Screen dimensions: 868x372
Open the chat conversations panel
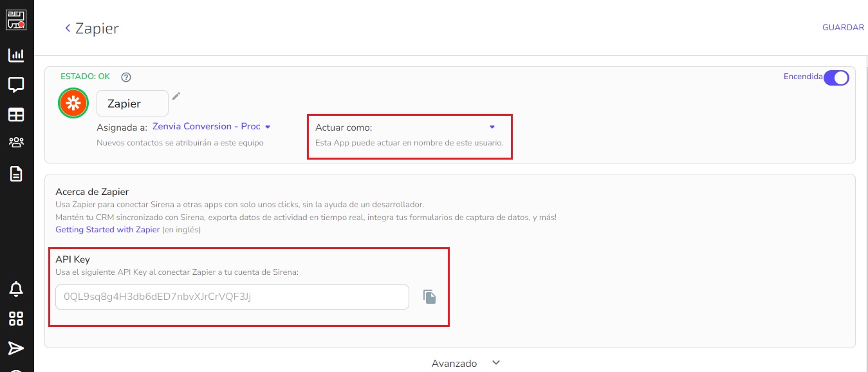pyautogui.click(x=17, y=84)
